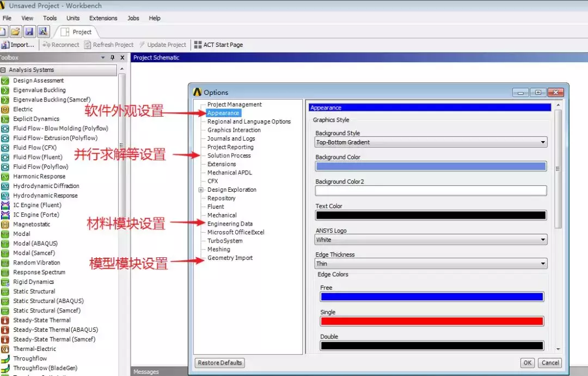Click OK in Options dialog
This screenshot has width=588, height=376.
[528, 363]
